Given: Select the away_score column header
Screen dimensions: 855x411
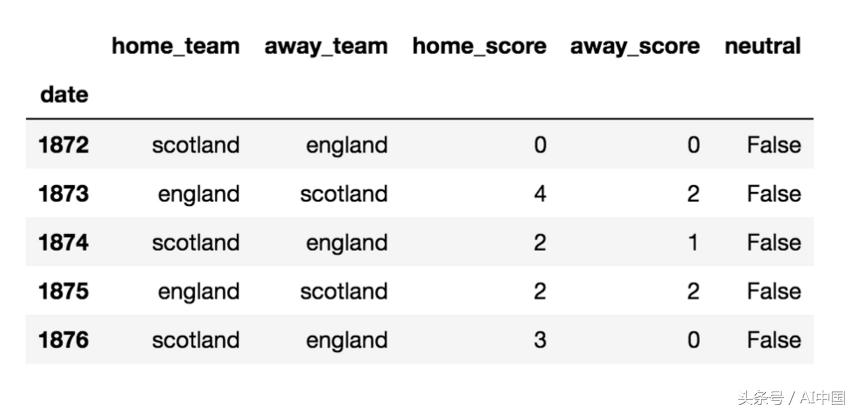Looking at the screenshot, I should pyautogui.click(x=635, y=46).
